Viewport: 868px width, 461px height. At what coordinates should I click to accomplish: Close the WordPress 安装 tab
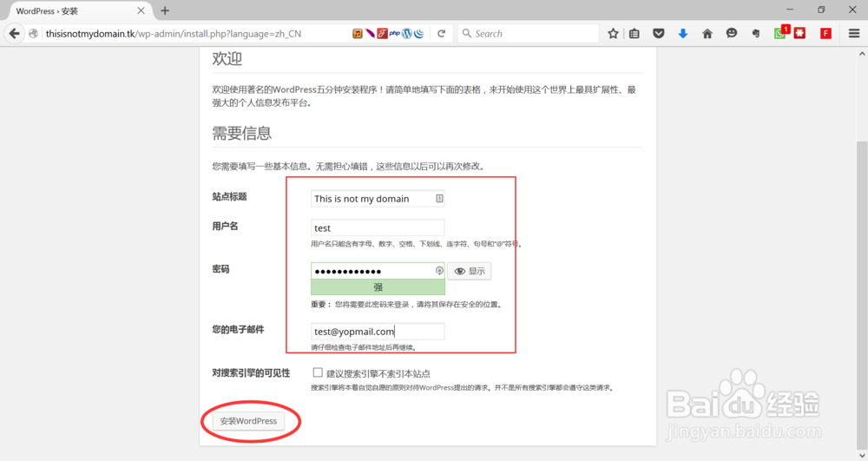coord(141,10)
